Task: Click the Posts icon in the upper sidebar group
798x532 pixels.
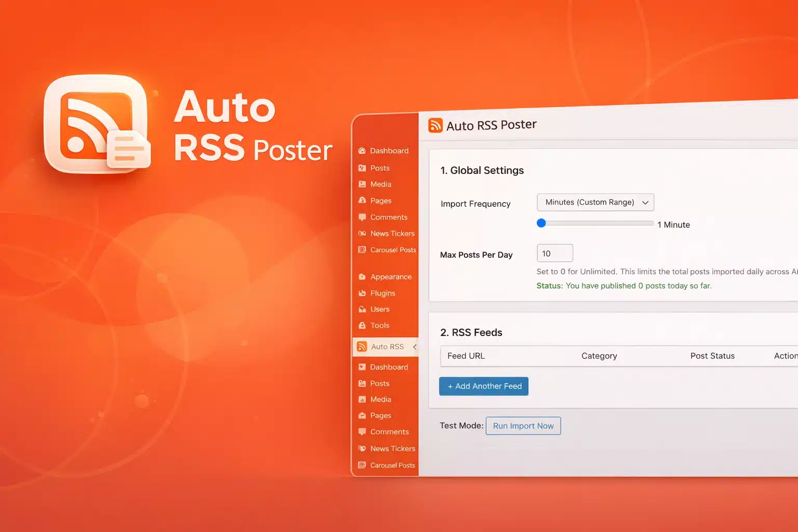Action: [362, 168]
